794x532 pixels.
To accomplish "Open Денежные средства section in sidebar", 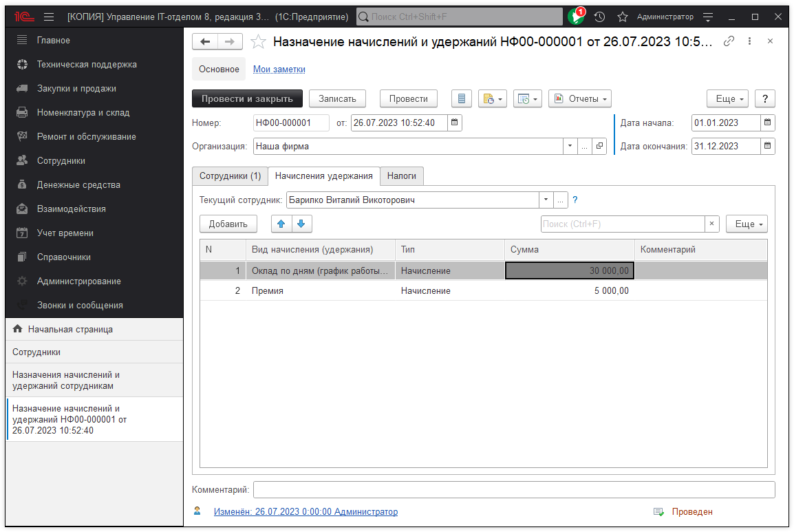I will [78, 184].
